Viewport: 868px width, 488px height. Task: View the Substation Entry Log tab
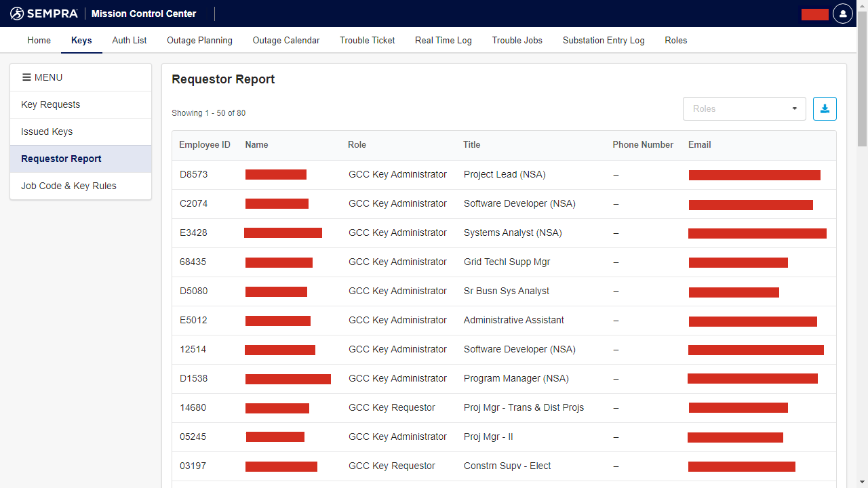pos(603,40)
